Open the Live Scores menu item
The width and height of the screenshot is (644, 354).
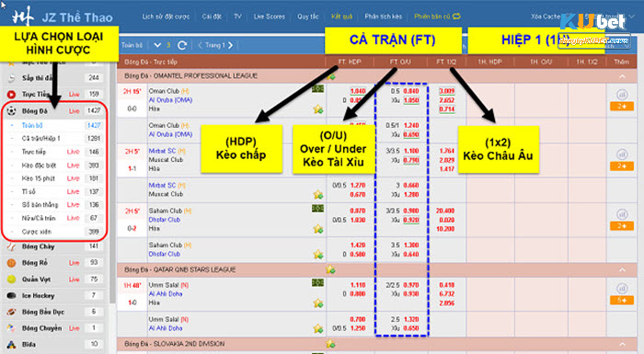[x=269, y=17]
